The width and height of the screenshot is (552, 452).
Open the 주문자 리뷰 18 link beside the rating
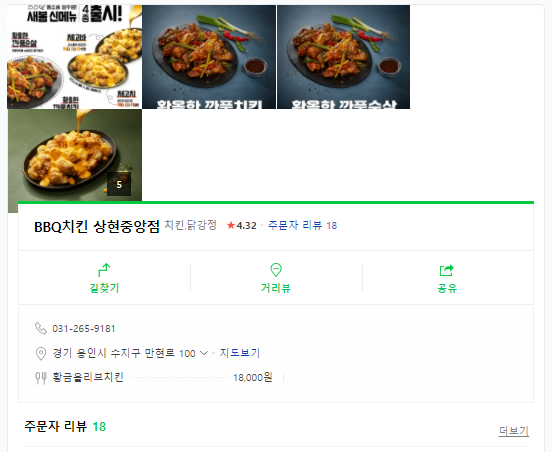tap(302, 225)
